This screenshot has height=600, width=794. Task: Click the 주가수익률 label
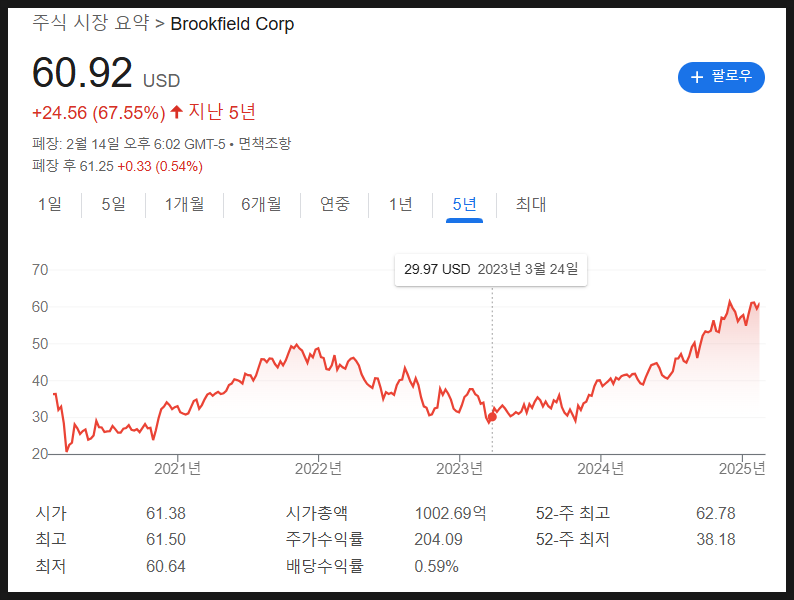tap(325, 539)
